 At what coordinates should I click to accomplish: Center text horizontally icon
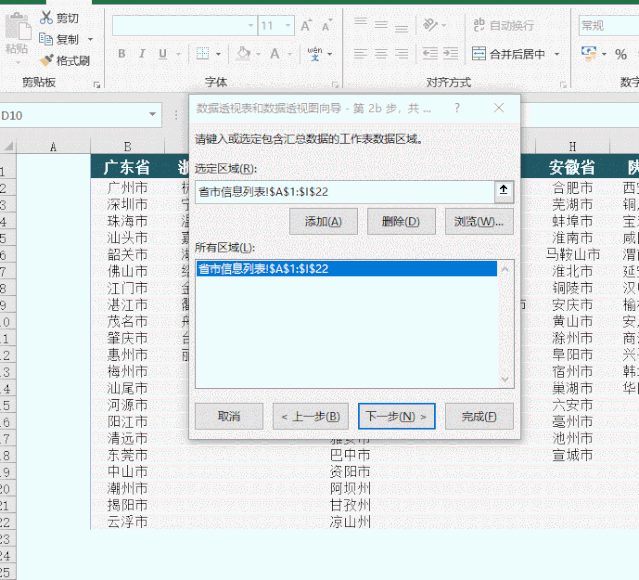click(381, 53)
